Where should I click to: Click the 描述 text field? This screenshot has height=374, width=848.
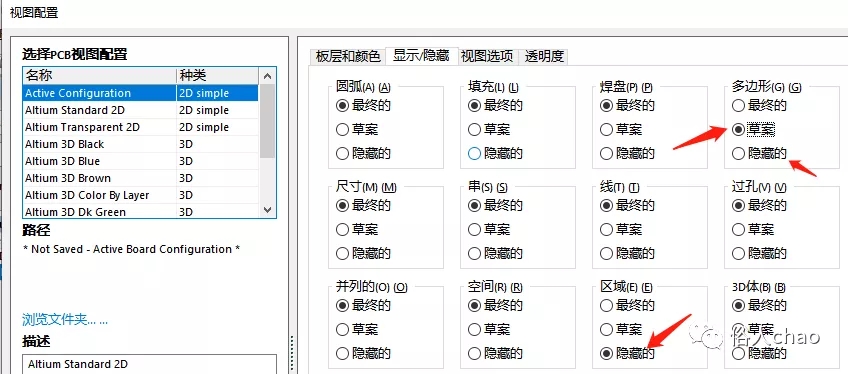click(150, 364)
